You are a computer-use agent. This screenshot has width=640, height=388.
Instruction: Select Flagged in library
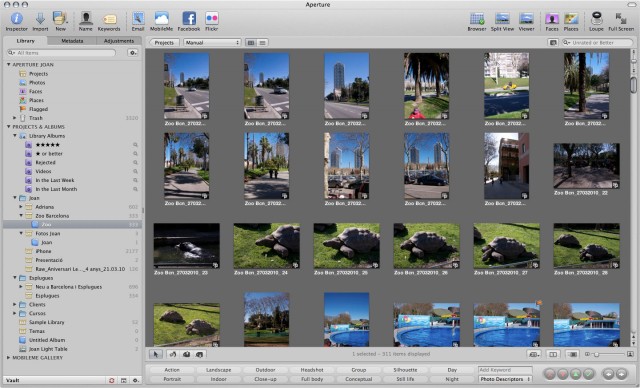[x=38, y=109]
